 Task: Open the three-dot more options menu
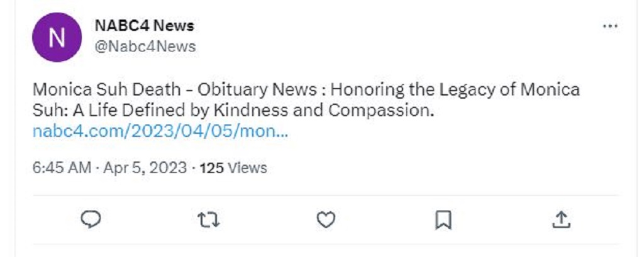coord(610,26)
